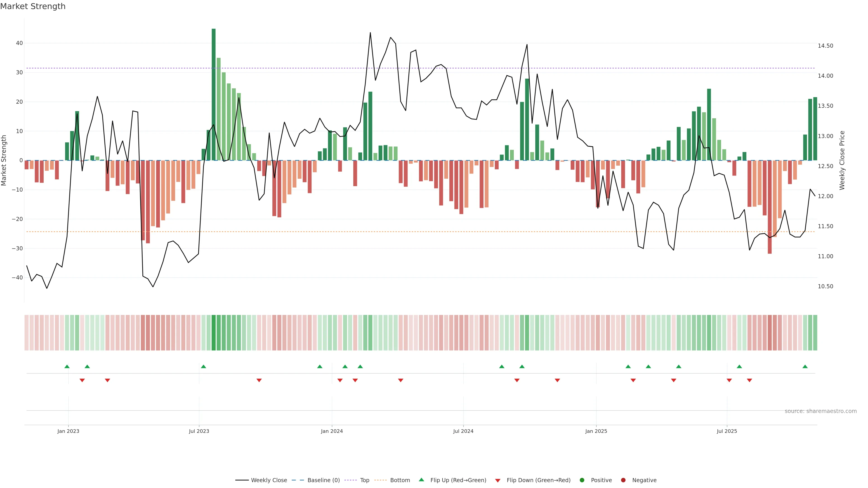Click the green Positive circle legend icon

[582, 480]
